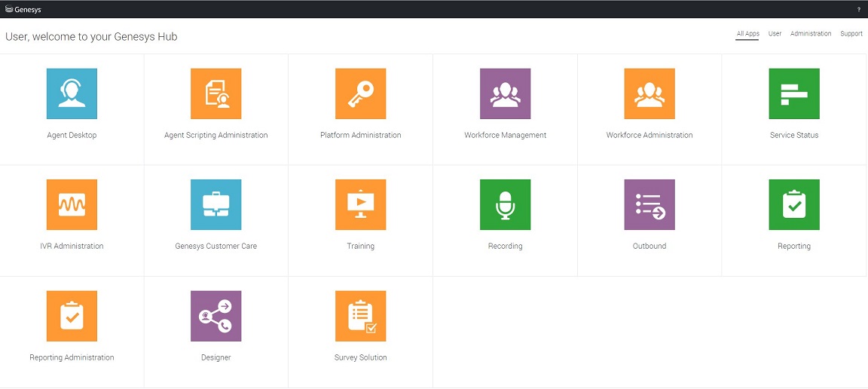This screenshot has width=868, height=389.
Task: Launch the Agent Scripting Administration document icon
Action: pos(216,93)
